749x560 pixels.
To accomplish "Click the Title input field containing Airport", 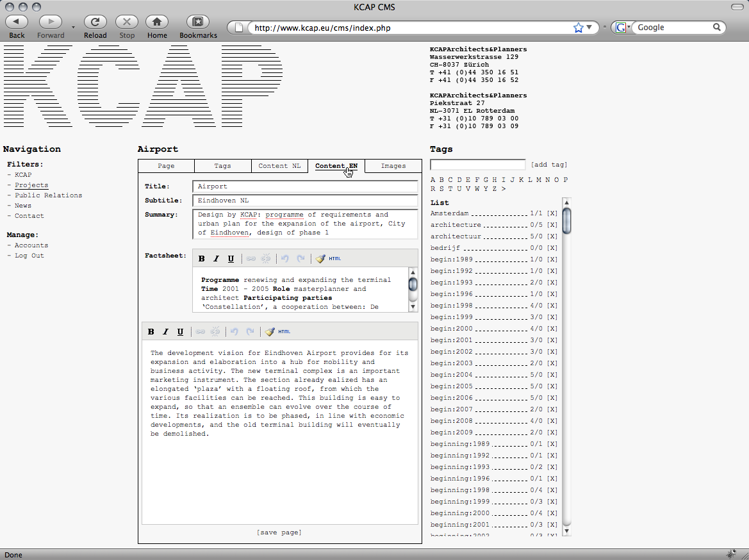I will coord(305,186).
